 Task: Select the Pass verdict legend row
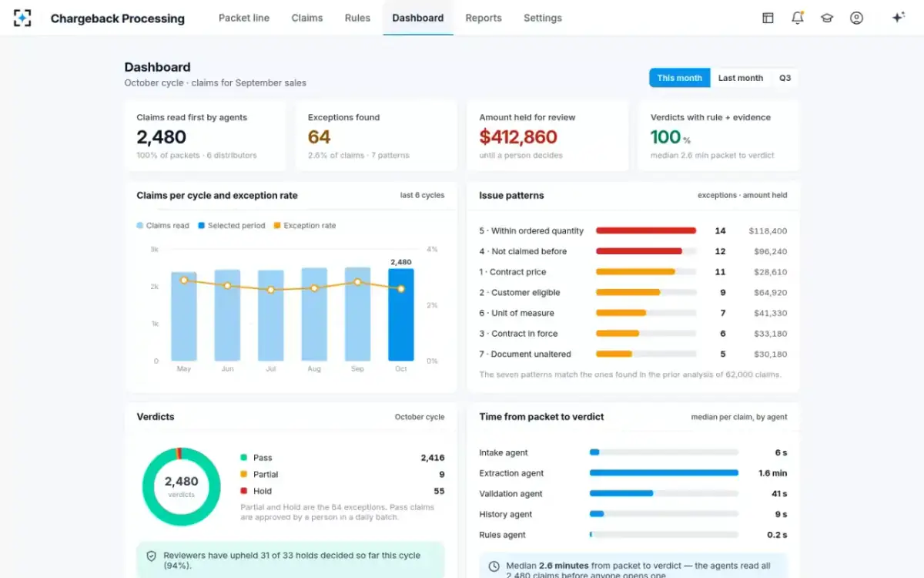[343, 458]
